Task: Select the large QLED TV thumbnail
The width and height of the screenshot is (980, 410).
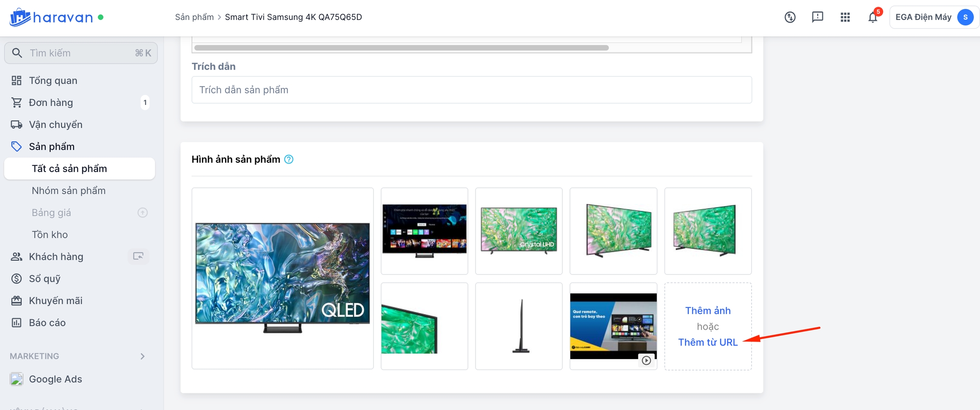Action: click(282, 278)
